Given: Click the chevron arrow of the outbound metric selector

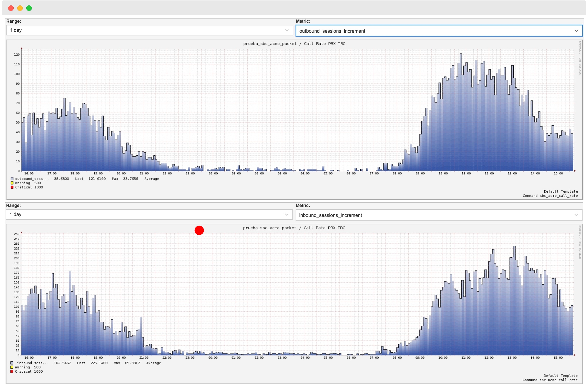Looking at the screenshot, I should point(576,31).
